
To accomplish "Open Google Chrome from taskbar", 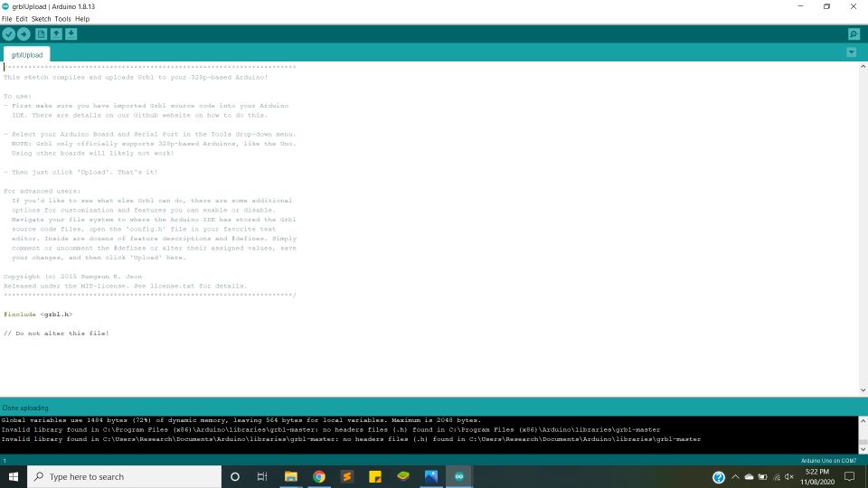I will pyautogui.click(x=319, y=476).
